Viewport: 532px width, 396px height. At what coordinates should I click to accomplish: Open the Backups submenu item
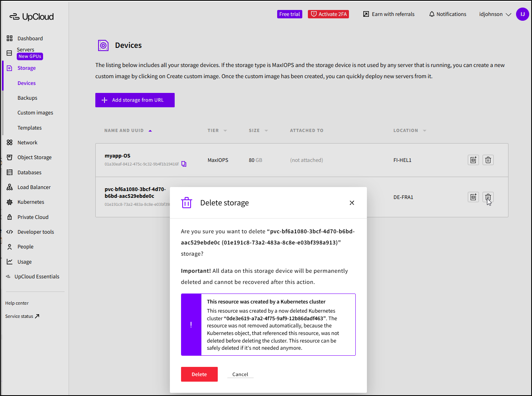(27, 98)
